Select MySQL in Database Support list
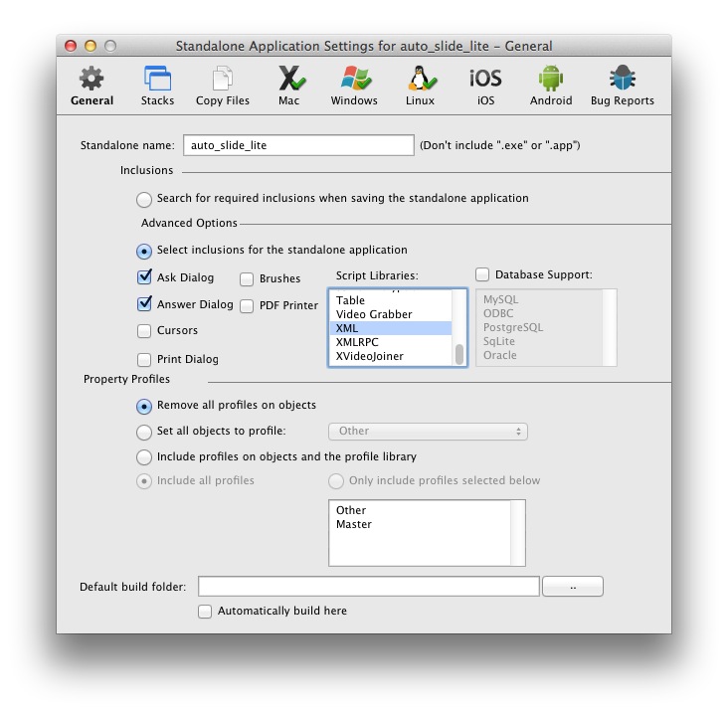 point(500,299)
